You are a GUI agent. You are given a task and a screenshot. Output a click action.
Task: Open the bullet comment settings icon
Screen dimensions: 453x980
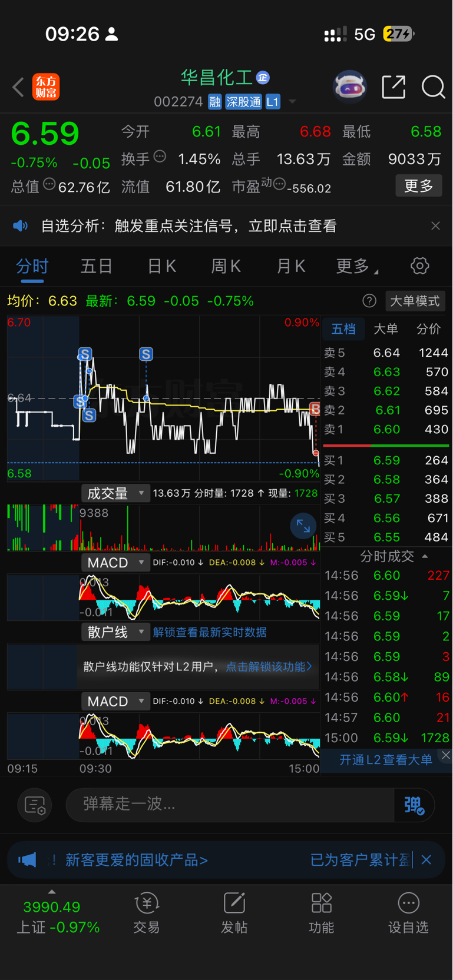point(35,805)
